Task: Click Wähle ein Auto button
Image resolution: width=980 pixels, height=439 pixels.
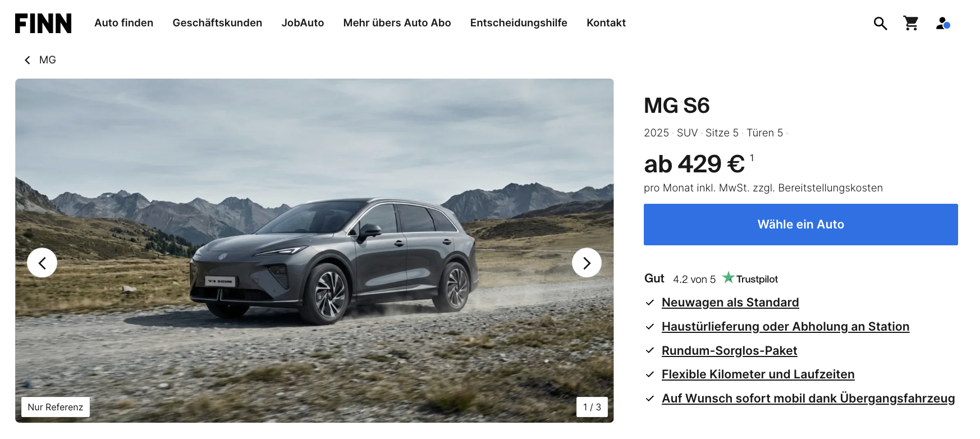Action: (x=800, y=225)
